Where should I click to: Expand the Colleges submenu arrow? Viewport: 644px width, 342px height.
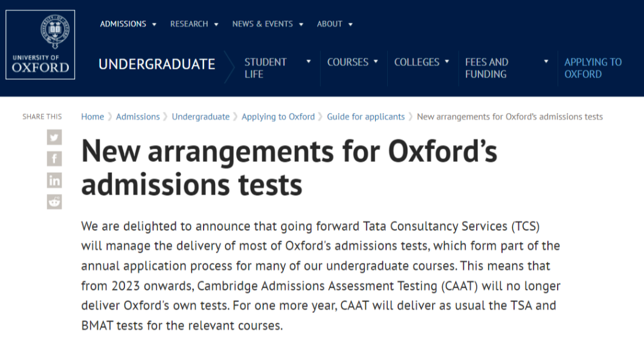(x=447, y=62)
